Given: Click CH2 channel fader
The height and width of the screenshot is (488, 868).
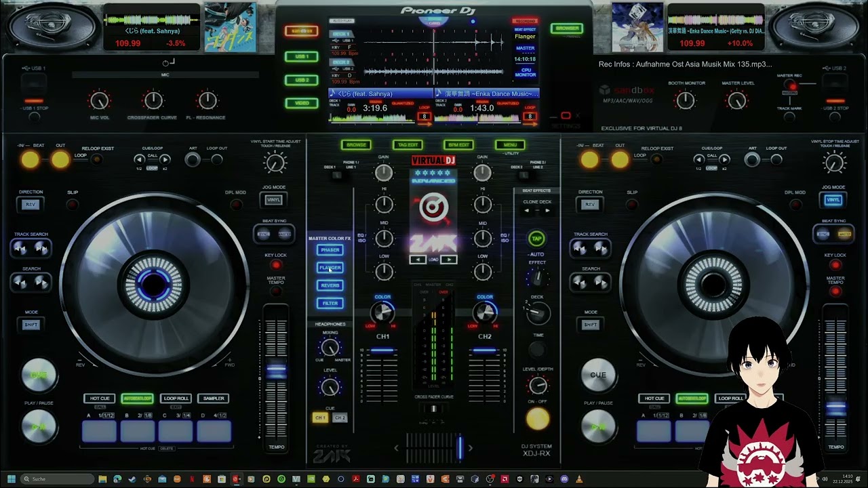Looking at the screenshot, I should coord(484,350).
